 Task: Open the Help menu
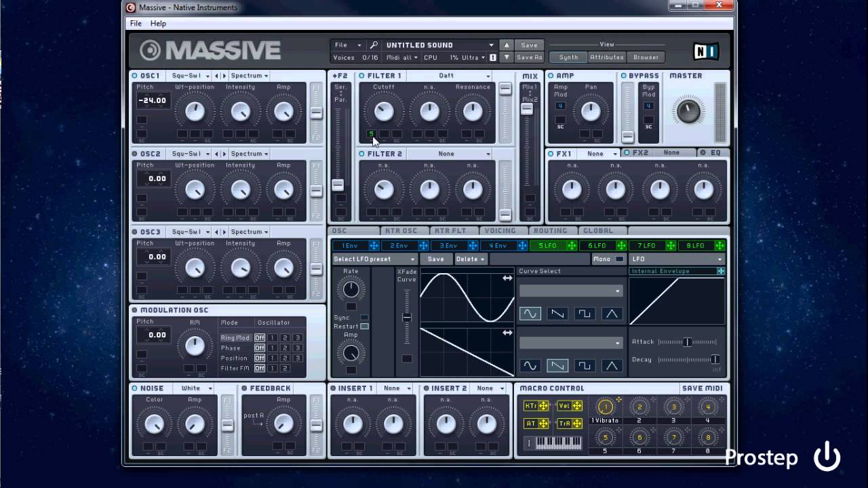pos(158,23)
